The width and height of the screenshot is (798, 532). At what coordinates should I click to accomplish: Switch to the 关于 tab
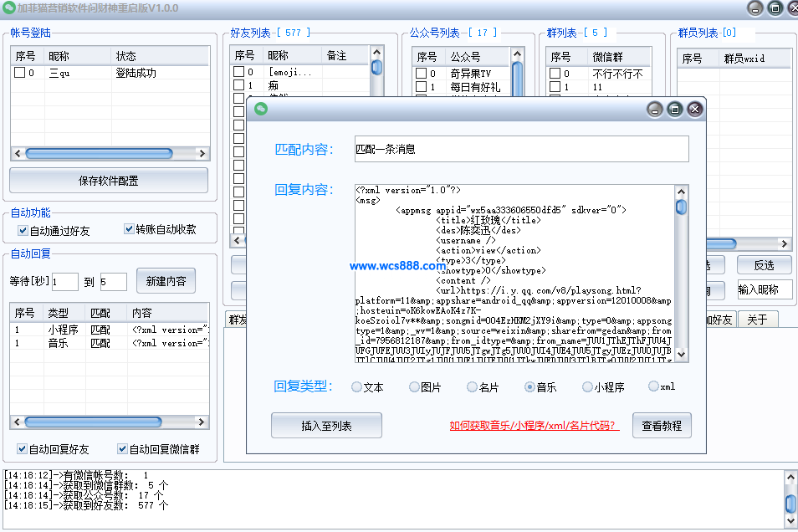click(757, 320)
